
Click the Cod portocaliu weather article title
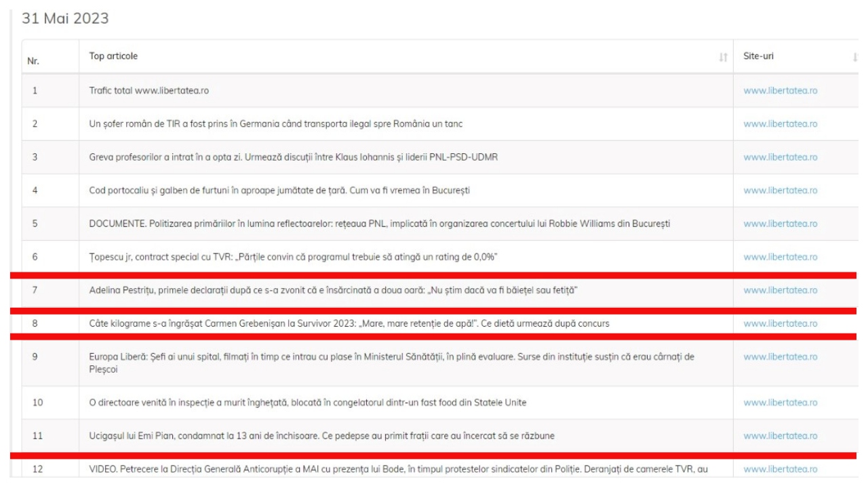(279, 190)
